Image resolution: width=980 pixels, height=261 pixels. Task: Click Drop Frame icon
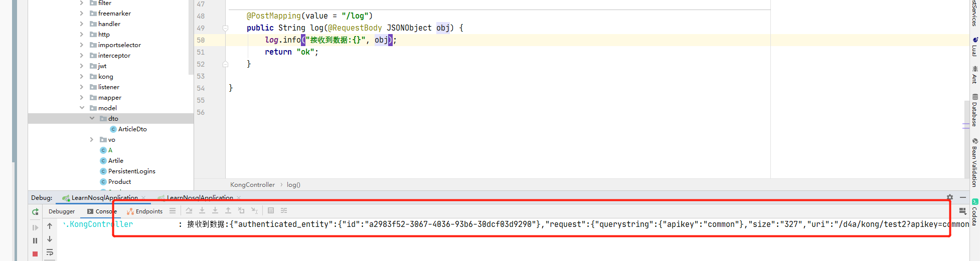241,211
